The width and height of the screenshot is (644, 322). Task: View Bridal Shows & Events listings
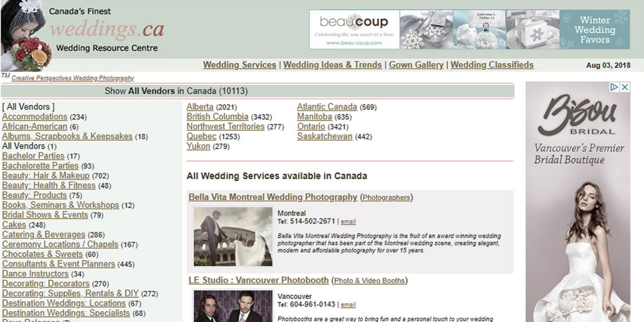pos(45,215)
